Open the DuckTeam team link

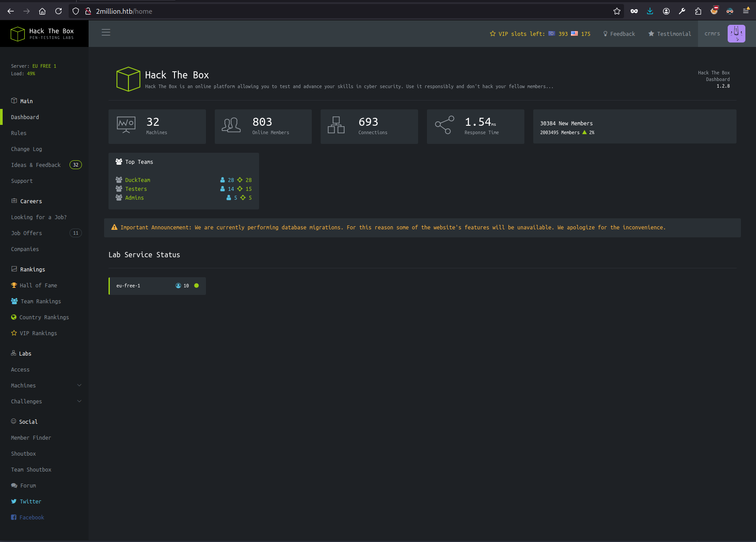tap(137, 180)
